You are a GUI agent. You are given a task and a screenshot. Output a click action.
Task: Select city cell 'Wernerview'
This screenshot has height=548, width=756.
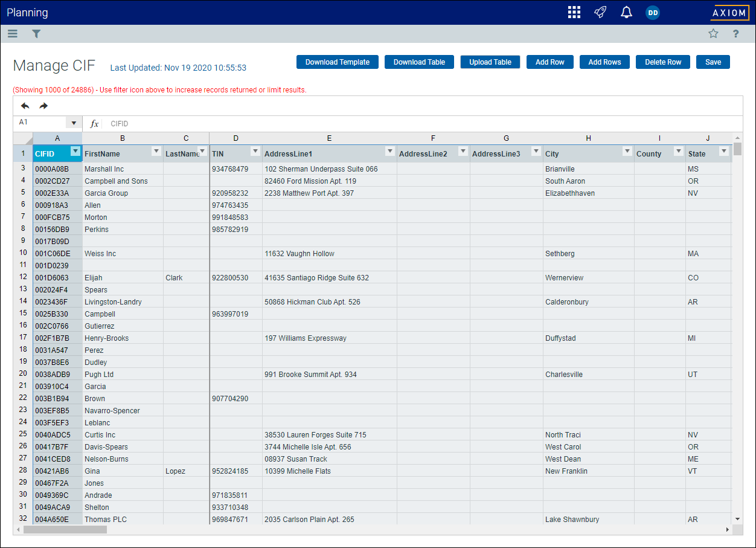(589, 277)
